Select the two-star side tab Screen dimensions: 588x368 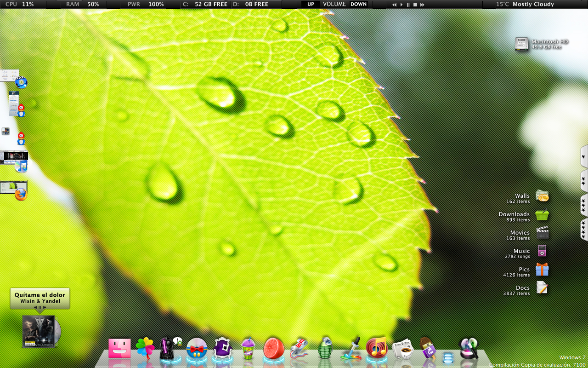click(x=584, y=181)
